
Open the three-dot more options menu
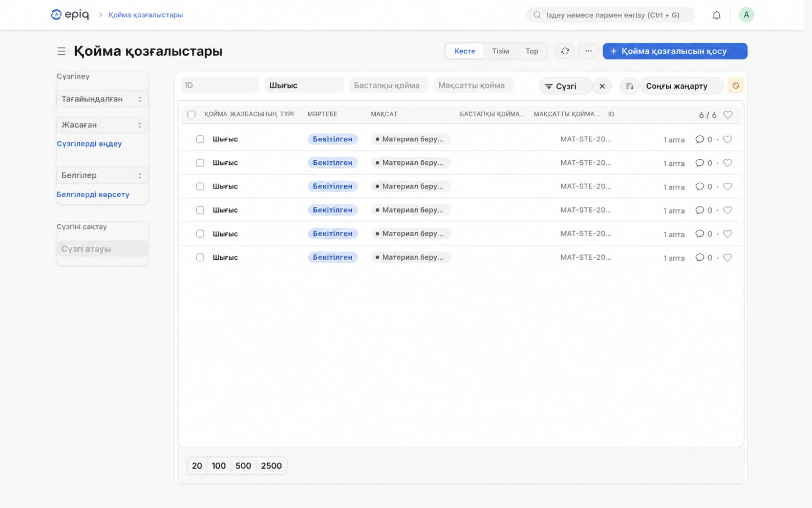588,51
